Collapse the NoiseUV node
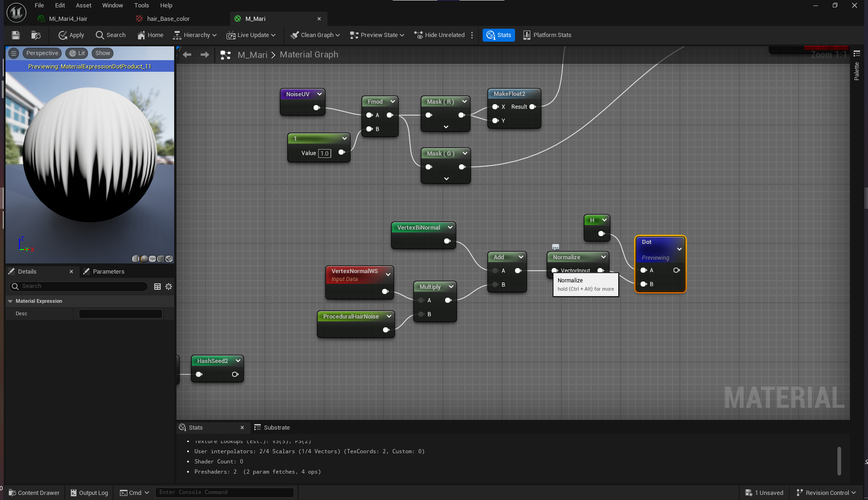 [320, 94]
